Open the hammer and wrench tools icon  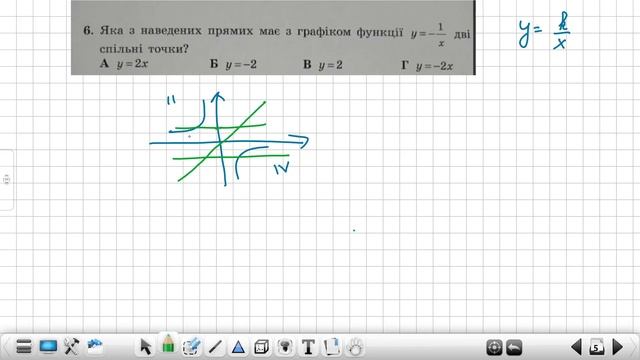tap(71, 347)
